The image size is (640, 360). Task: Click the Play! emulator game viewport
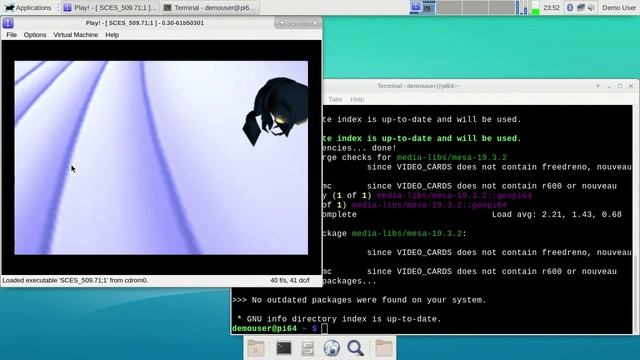161,158
